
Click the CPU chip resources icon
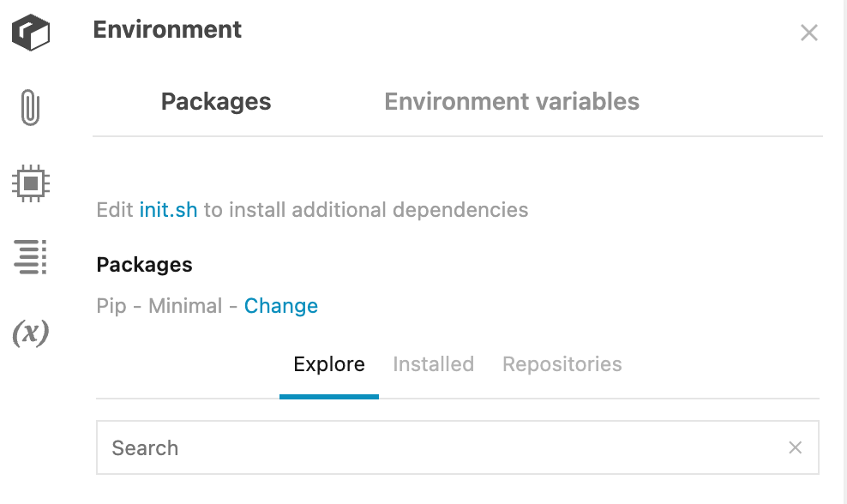click(x=31, y=182)
